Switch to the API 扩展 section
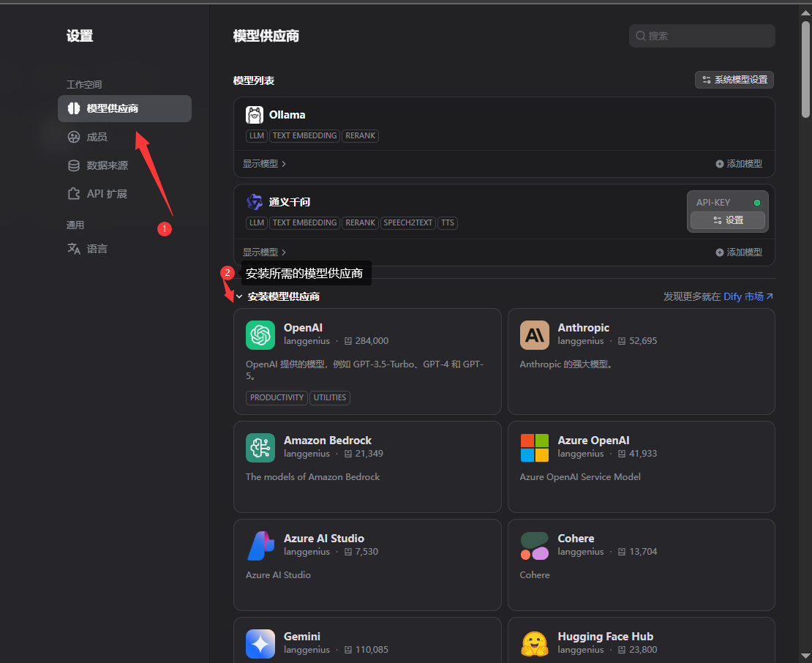 [107, 194]
